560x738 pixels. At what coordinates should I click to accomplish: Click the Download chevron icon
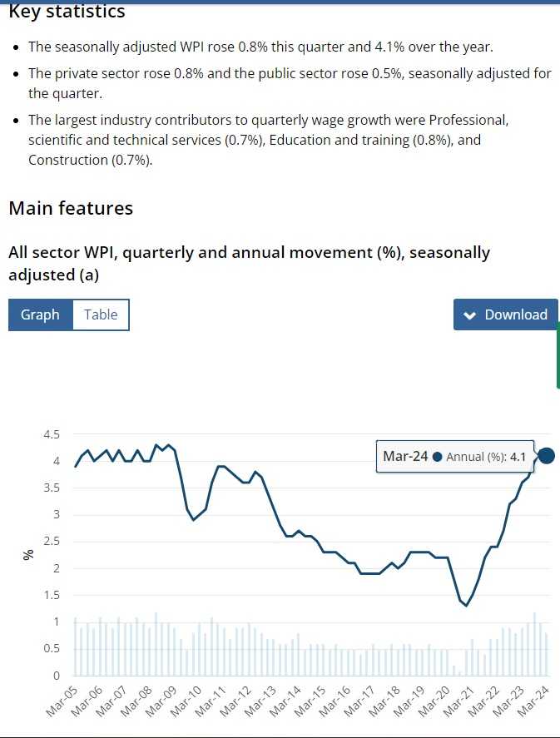tap(469, 315)
